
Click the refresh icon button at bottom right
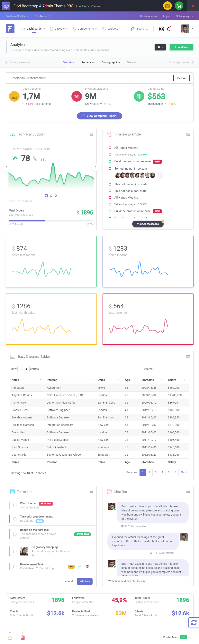(x=194, y=622)
